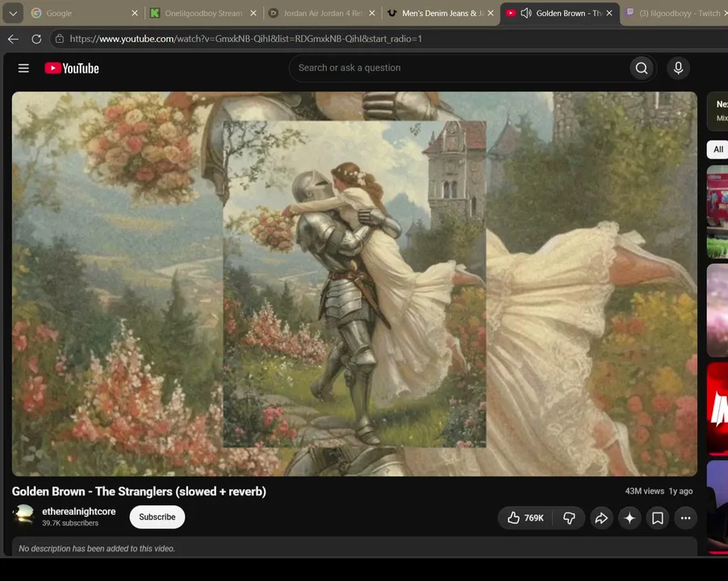Open more actions three-dot menu
Viewport: 728px width, 581px height.
coord(686,518)
